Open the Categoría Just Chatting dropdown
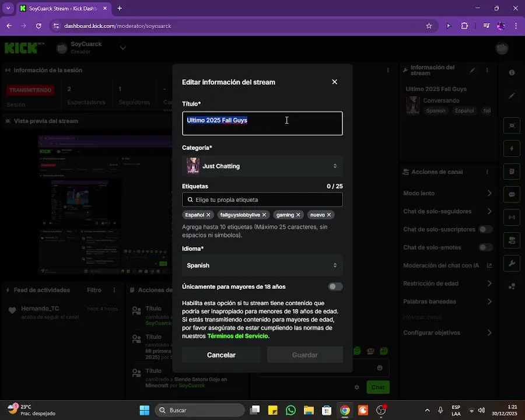The image size is (525, 420). 262,166
